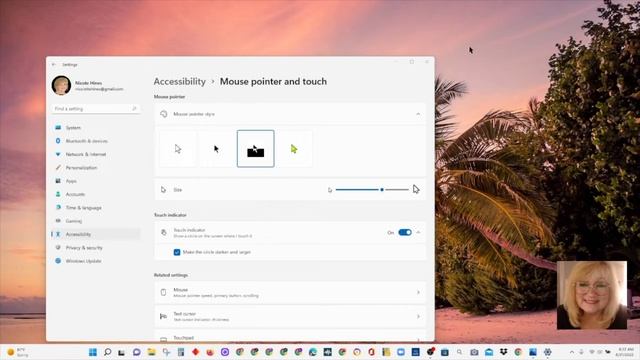Open Network & internet settings
The height and width of the screenshot is (360, 640).
click(x=96, y=154)
